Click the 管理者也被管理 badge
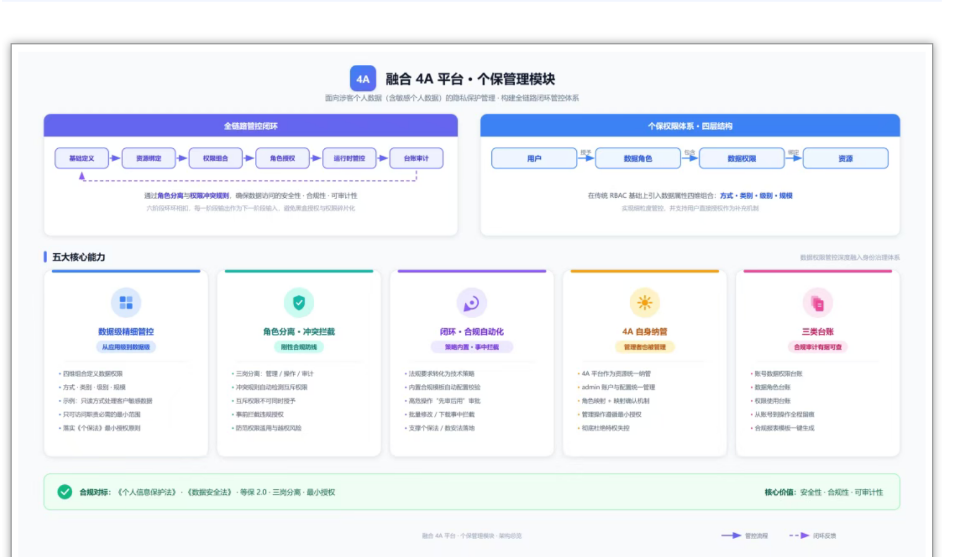Image resolution: width=980 pixels, height=557 pixels. (x=645, y=347)
